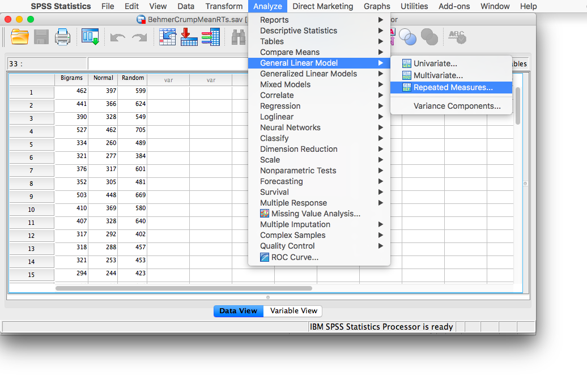
Task: Open the Graphs menu
Action: coord(377,6)
